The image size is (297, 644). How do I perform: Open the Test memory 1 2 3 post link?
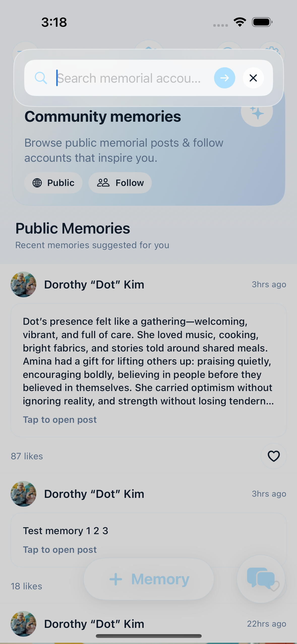[60, 550]
